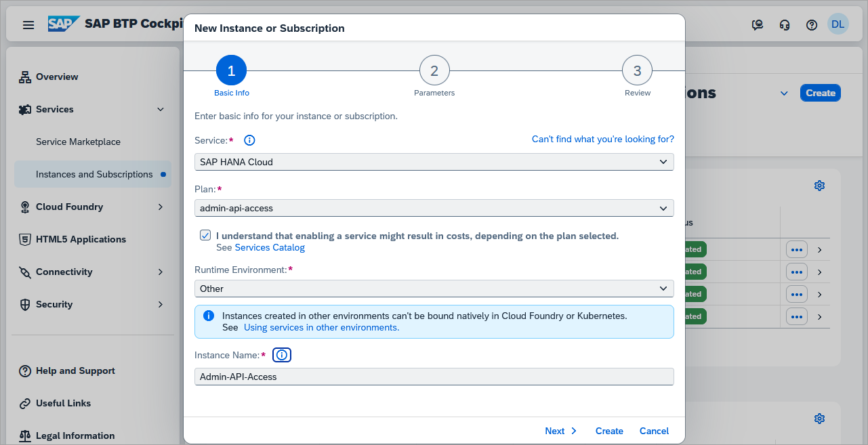Click the Security shield icon
Viewport: 868px width, 445px height.
(25, 305)
